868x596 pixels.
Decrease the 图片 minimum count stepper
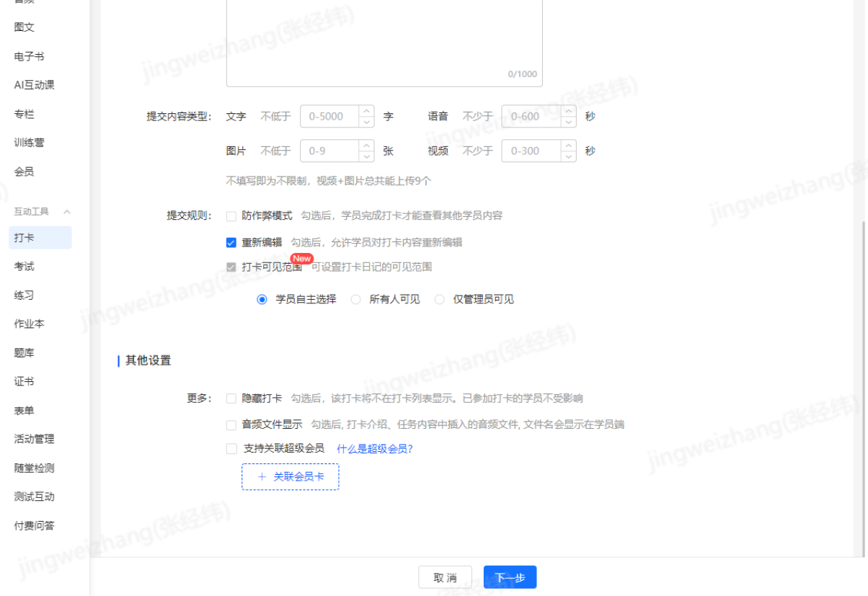click(x=367, y=156)
